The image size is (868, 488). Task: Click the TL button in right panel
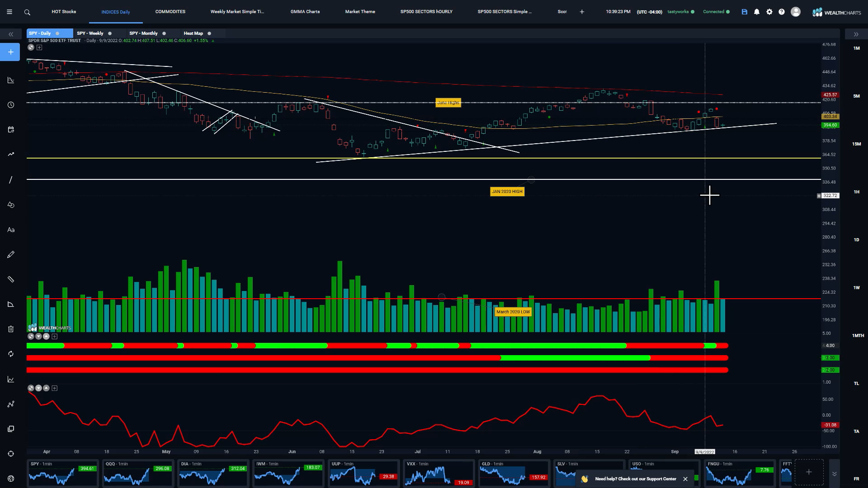pos(856,383)
